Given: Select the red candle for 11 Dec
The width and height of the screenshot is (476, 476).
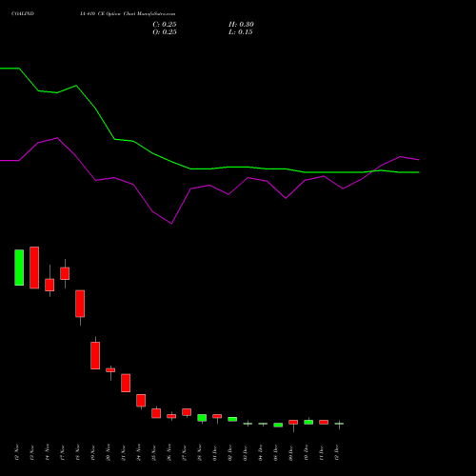Looking at the screenshot, I should click(x=324, y=422).
